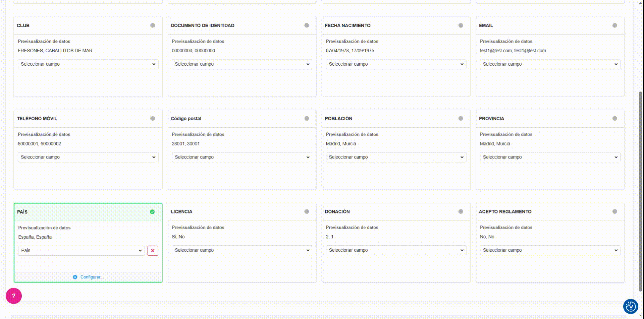Click the gray status dot on the PROVINCIA card
Image resolution: width=644 pixels, height=319 pixels.
click(x=614, y=119)
